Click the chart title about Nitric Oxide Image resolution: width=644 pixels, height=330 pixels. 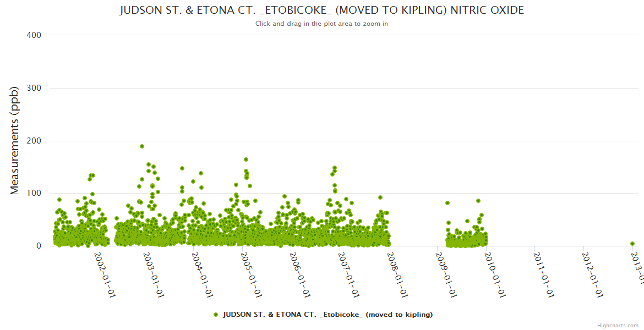coord(321,10)
